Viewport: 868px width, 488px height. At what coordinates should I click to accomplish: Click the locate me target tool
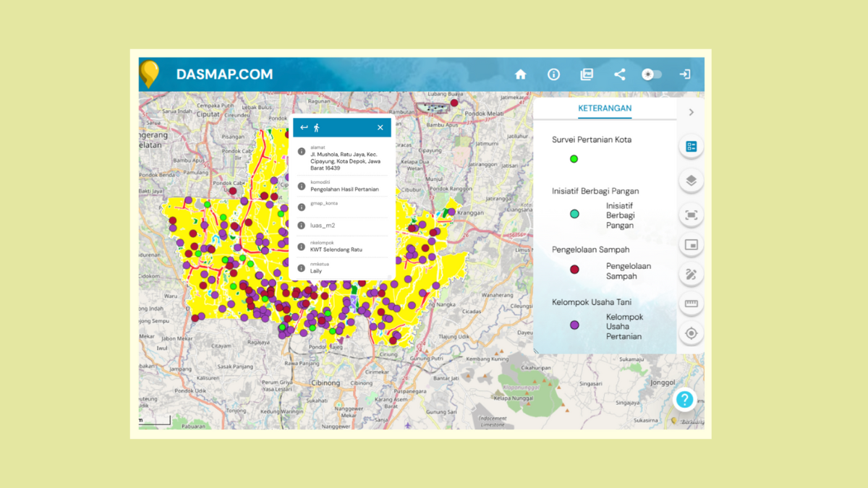[691, 333]
